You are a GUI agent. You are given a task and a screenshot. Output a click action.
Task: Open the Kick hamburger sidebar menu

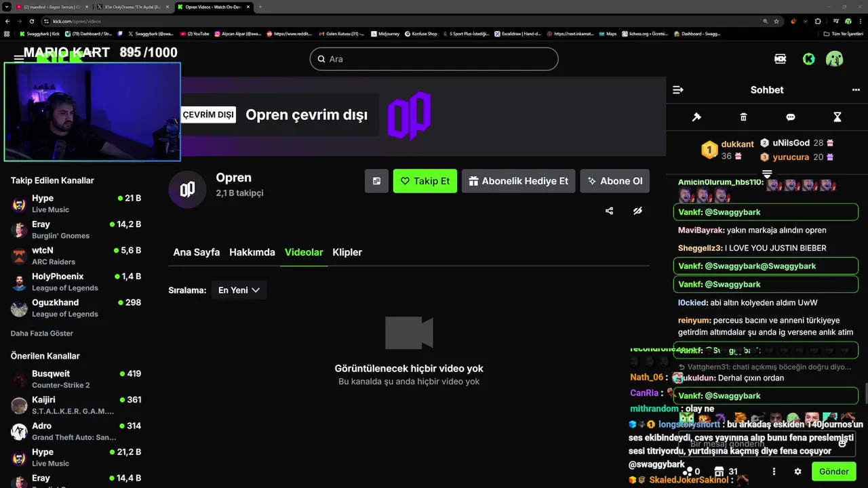click(19, 58)
